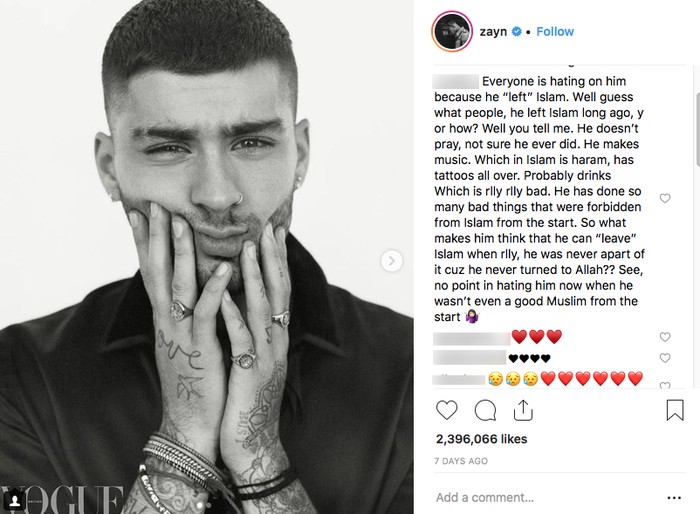Like the long comment about Islam
The image size is (700, 514).
pyautogui.click(x=665, y=198)
